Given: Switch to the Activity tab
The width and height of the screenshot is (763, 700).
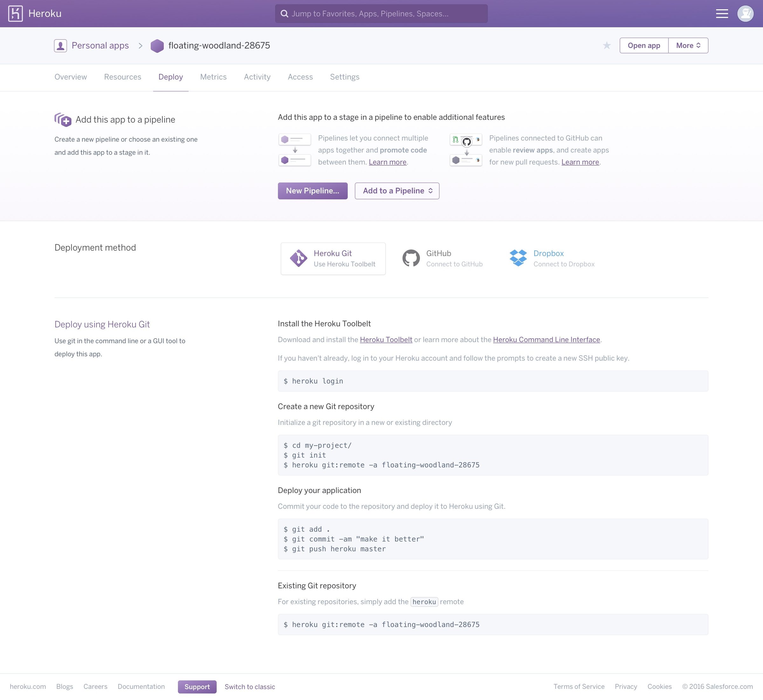Looking at the screenshot, I should click(x=257, y=77).
